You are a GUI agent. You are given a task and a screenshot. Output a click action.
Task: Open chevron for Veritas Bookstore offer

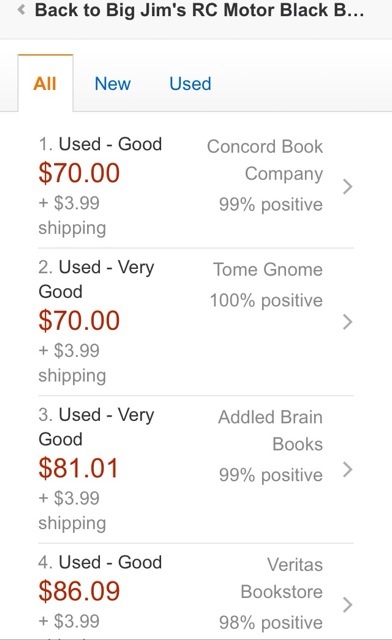coord(347,604)
